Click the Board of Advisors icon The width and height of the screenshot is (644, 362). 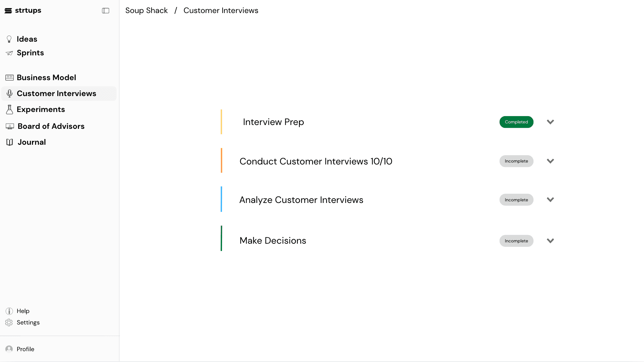pos(9,126)
